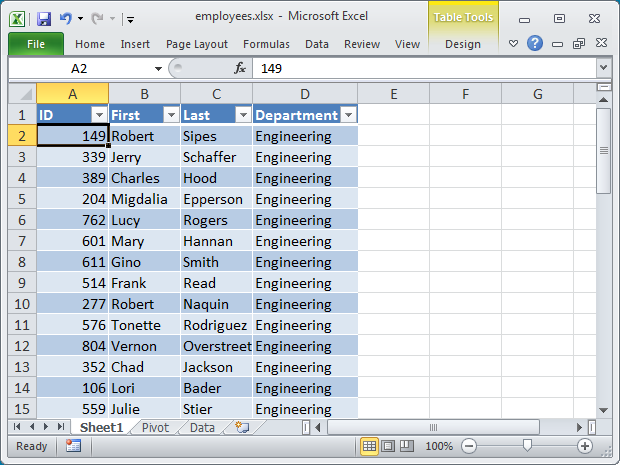Open the ID column filter dropdown
Image resolution: width=620 pixels, height=465 pixels.
point(99,115)
